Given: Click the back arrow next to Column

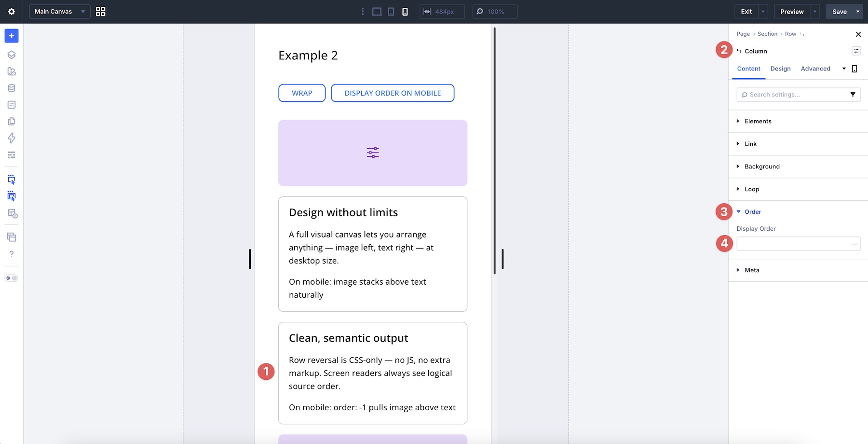Looking at the screenshot, I should click(739, 51).
